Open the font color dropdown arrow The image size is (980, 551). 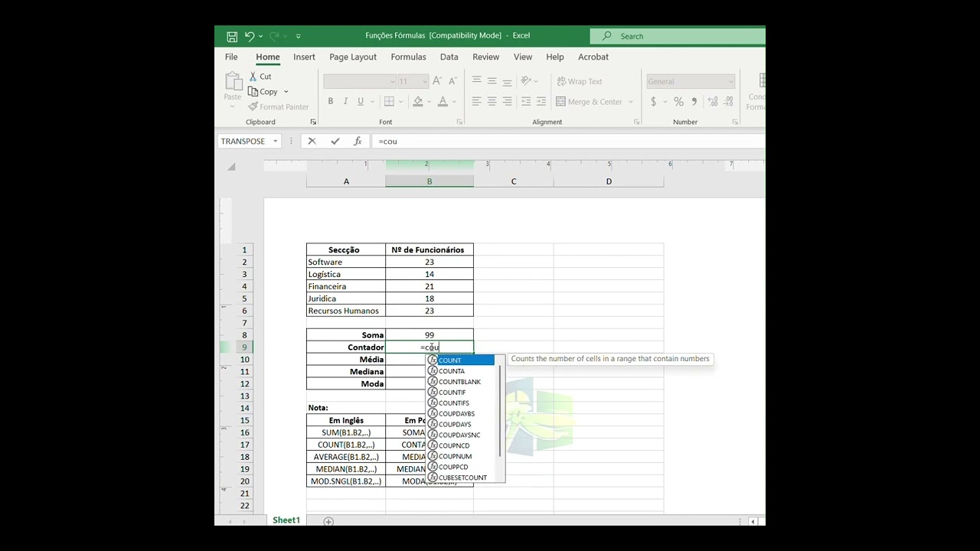(x=454, y=102)
